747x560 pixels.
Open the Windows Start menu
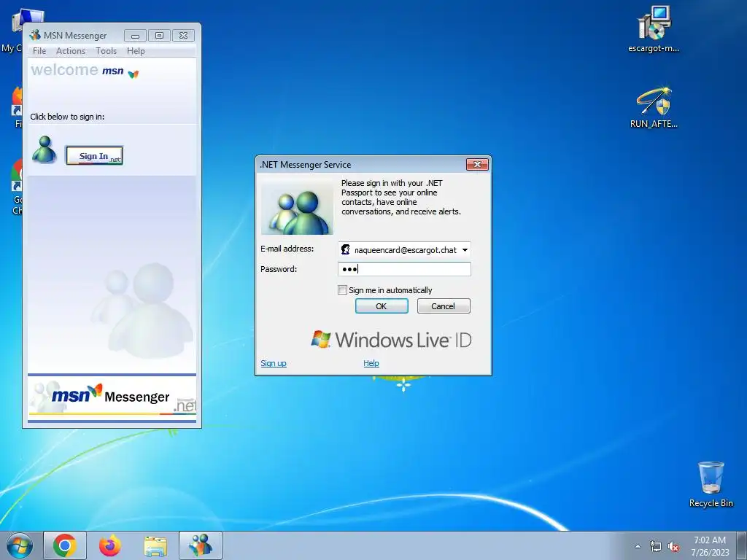(x=19, y=545)
